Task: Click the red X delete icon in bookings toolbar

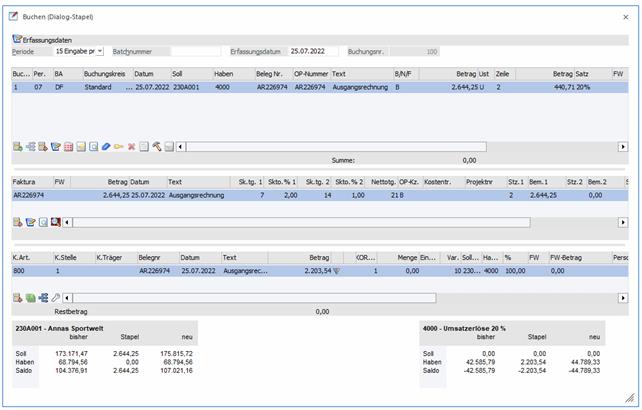Action: coord(131,147)
